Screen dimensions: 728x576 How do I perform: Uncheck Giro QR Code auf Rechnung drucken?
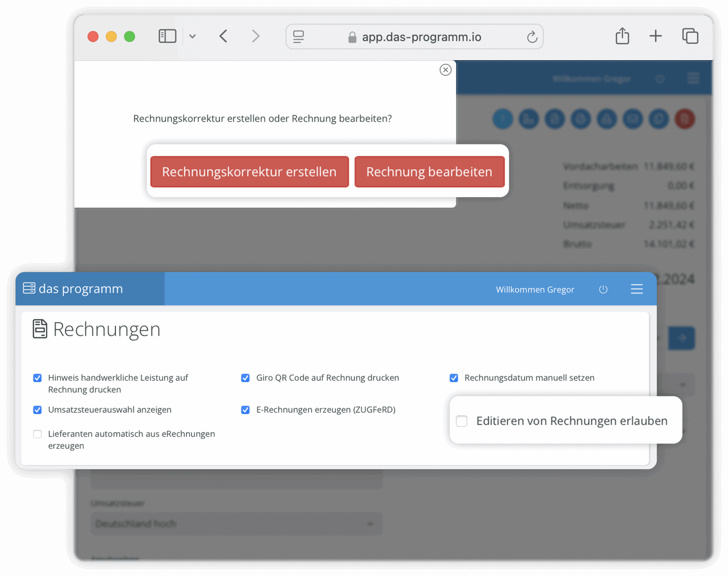pyautogui.click(x=245, y=378)
